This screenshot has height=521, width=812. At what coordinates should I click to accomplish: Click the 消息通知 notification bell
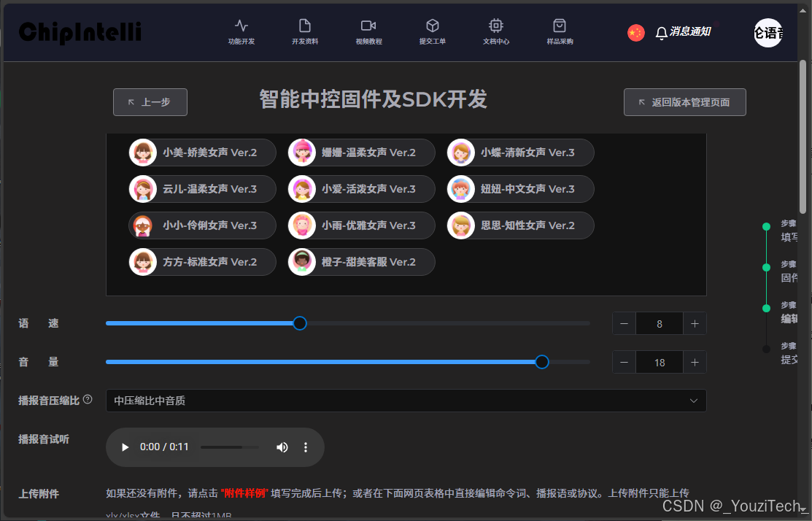pyautogui.click(x=661, y=31)
